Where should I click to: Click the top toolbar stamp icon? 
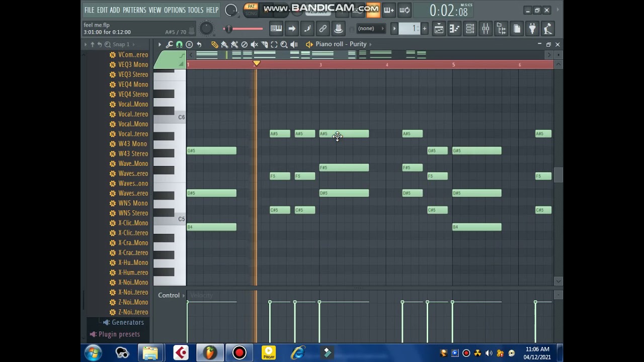coord(339,29)
